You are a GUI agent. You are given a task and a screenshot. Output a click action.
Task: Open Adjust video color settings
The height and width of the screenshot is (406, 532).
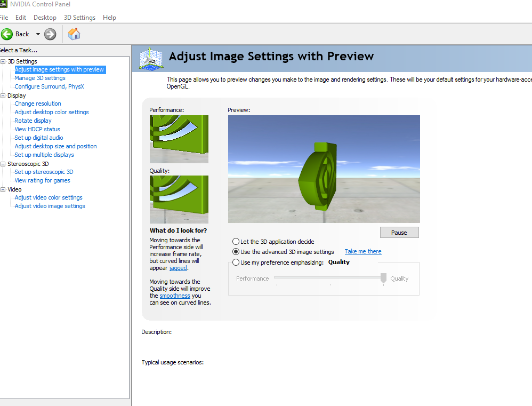(x=49, y=197)
